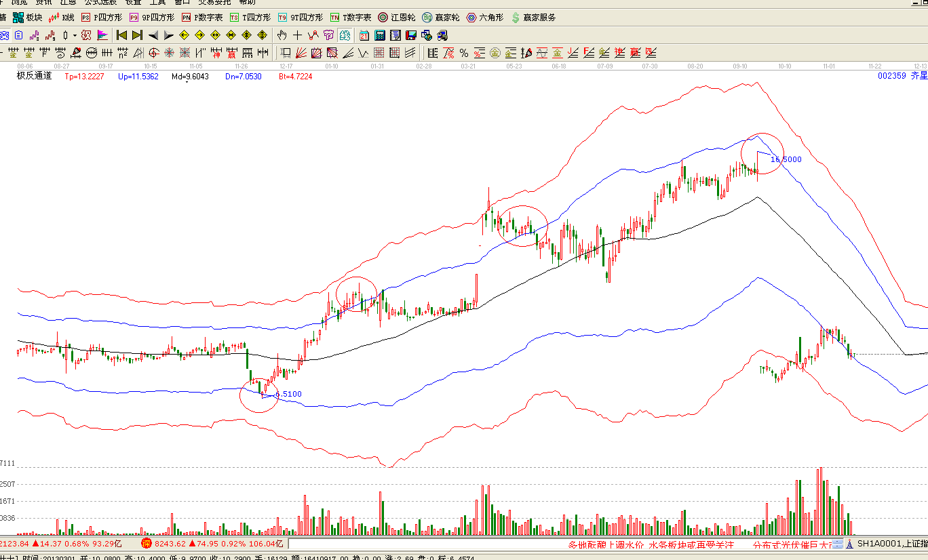The width and height of the screenshot is (928, 560).
Task: Select the hand pan tool
Action: 282,35
